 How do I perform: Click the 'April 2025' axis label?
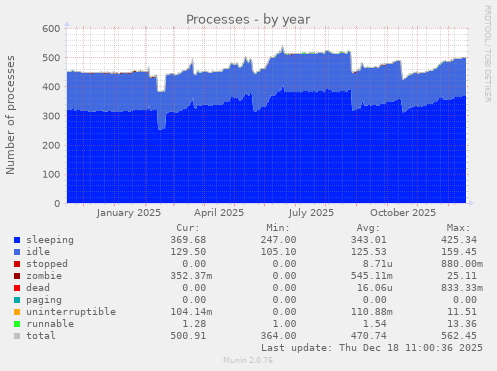click(219, 213)
